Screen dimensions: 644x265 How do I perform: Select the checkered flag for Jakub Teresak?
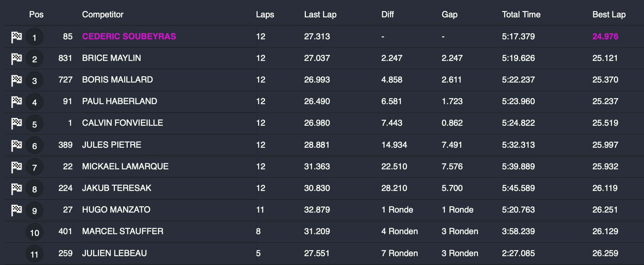pyautogui.click(x=16, y=188)
